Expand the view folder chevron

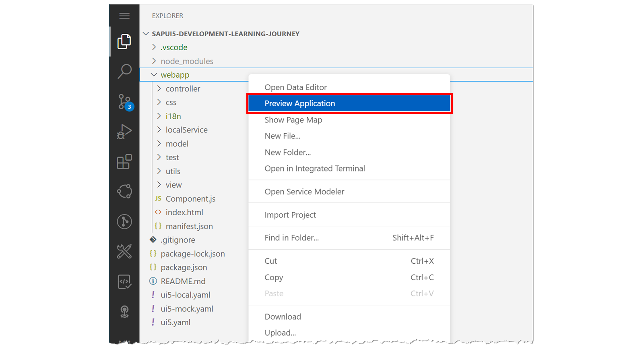point(159,185)
